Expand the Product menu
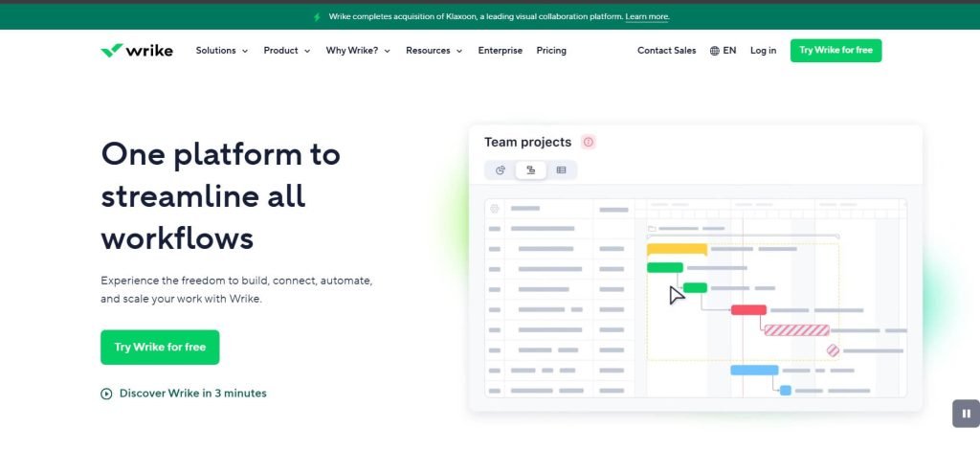 [287, 51]
